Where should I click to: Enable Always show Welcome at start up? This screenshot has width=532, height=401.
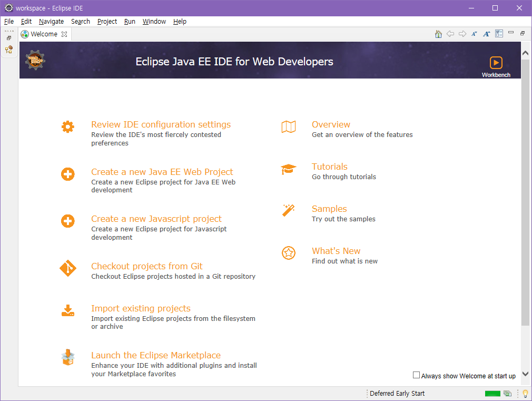[416, 375]
